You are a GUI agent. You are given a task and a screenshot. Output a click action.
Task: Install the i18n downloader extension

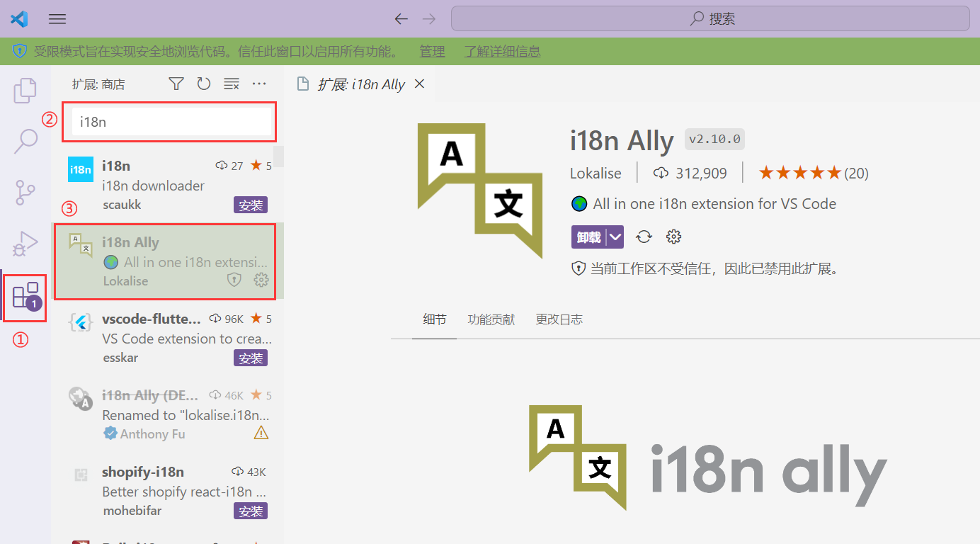[x=251, y=205]
